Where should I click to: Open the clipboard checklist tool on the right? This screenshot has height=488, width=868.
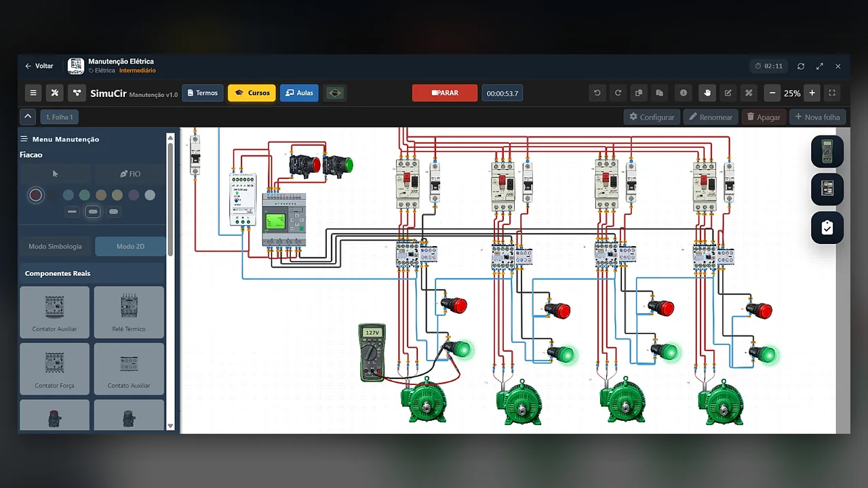tap(827, 228)
